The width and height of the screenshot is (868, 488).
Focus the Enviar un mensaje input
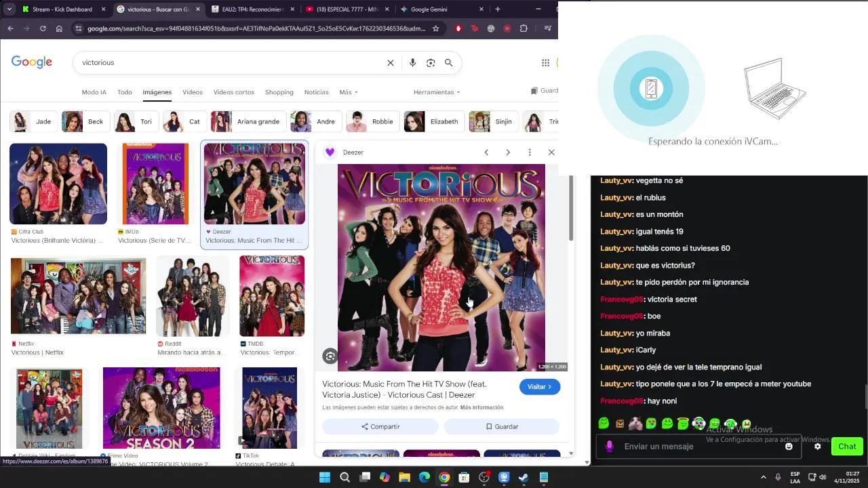click(x=698, y=446)
